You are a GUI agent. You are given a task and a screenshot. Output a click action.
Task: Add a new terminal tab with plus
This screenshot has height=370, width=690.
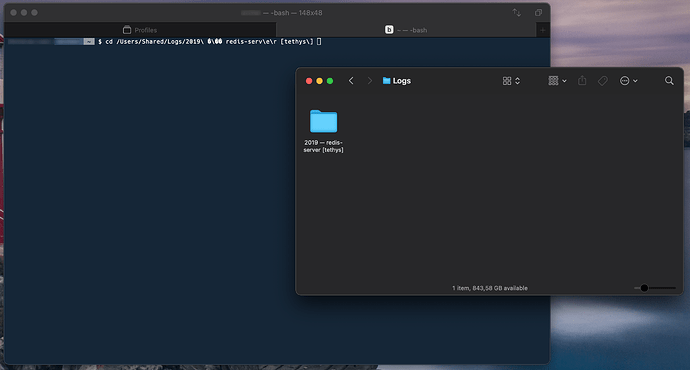click(543, 30)
